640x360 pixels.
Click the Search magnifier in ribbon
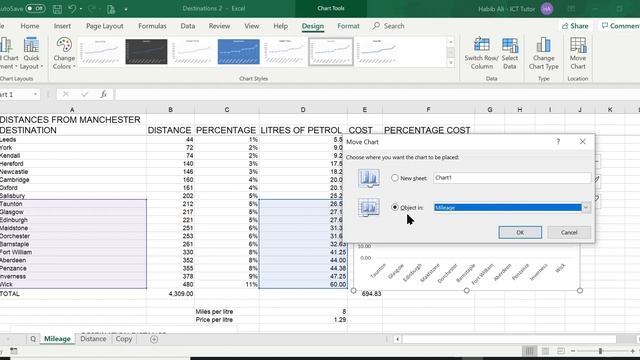coord(376,26)
